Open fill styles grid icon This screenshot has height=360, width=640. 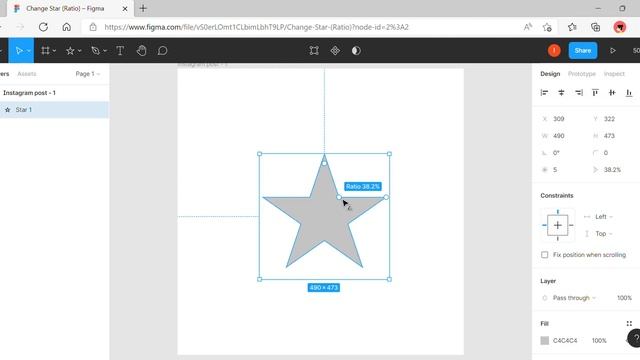629,324
